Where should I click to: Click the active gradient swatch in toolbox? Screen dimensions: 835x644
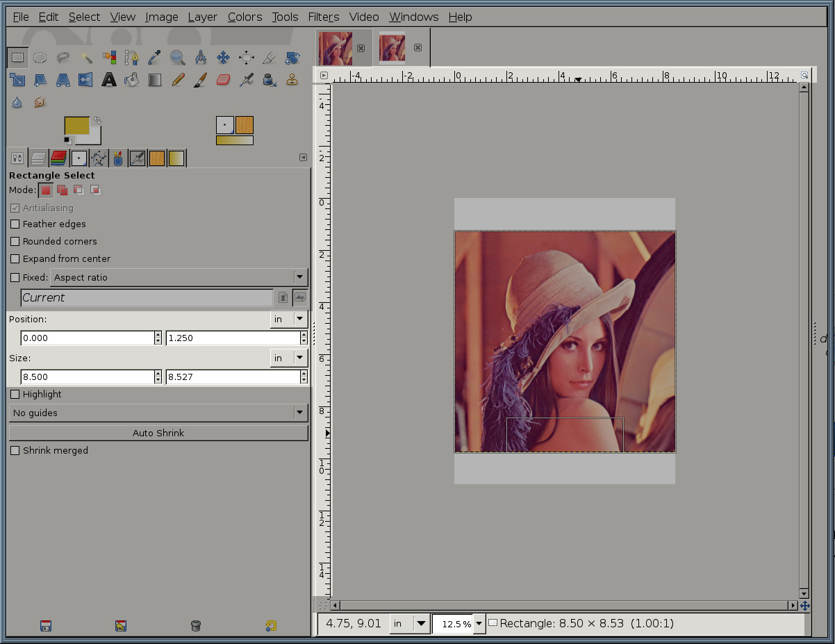tap(235, 140)
